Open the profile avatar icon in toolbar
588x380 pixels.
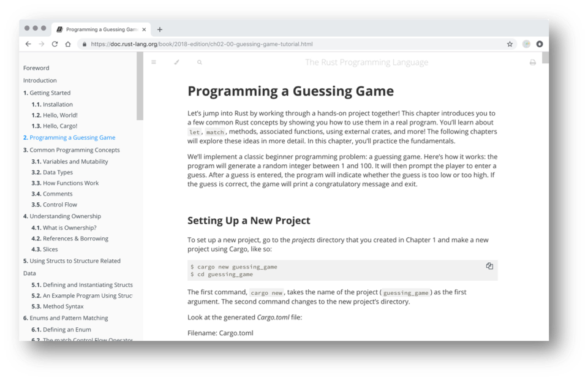pyautogui.click(x=527, y=44)
